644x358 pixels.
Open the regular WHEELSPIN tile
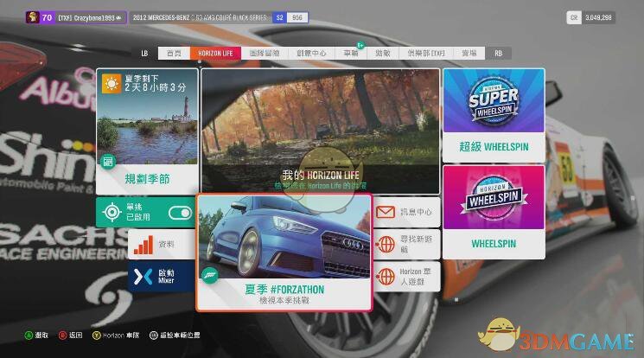494,212
